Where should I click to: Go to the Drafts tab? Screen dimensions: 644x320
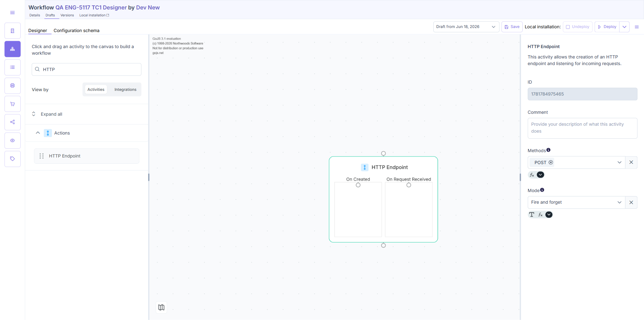point(50,15)
